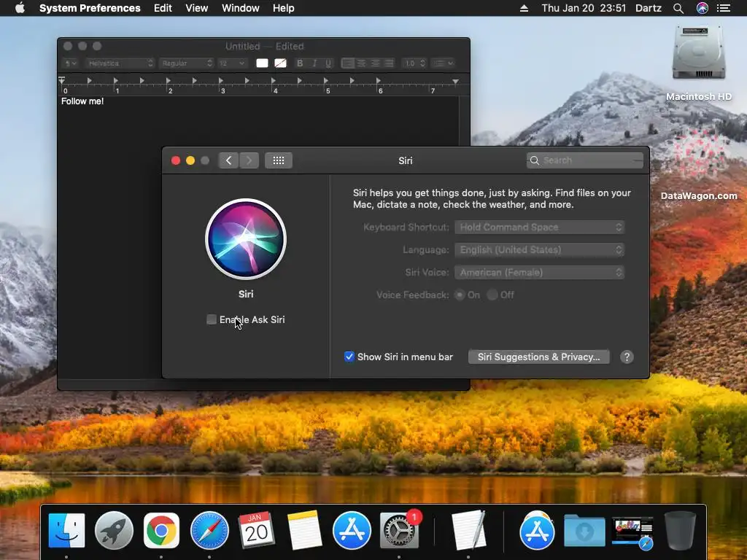Justify text in TextEdit
The width and height of the screenshot is (747, 560).
click(x=390, y=63)
